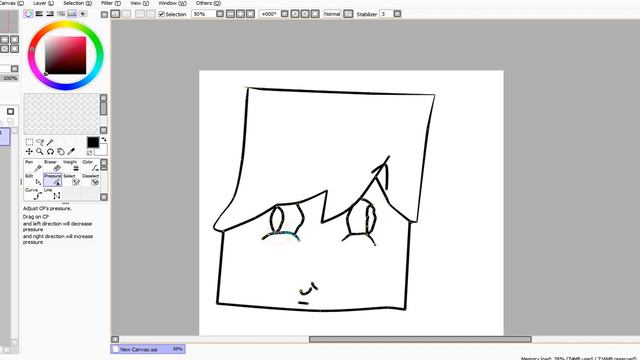640x360 pixels.
Task: Select the Line linework tool
Action: 53,194
